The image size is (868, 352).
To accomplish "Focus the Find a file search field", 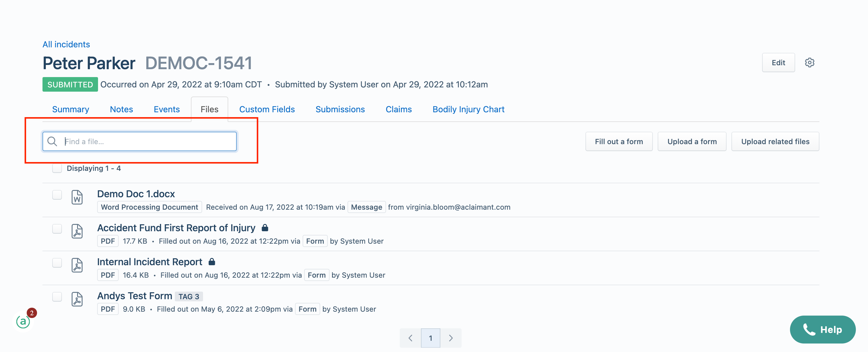I will coord(140,141).
